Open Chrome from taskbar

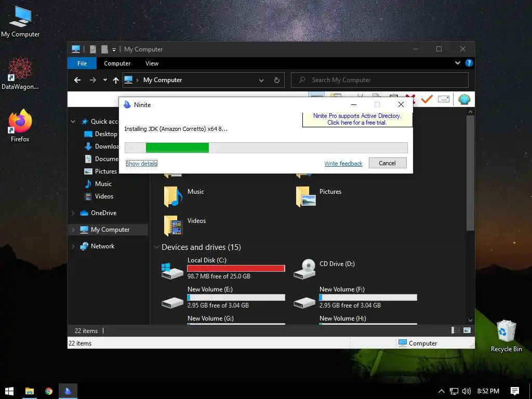[x=49, y=391]
